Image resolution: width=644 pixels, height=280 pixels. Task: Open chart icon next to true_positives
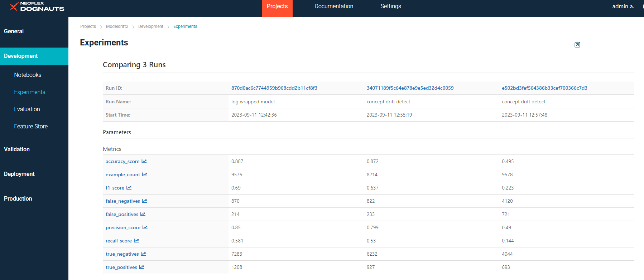point(142,267)
